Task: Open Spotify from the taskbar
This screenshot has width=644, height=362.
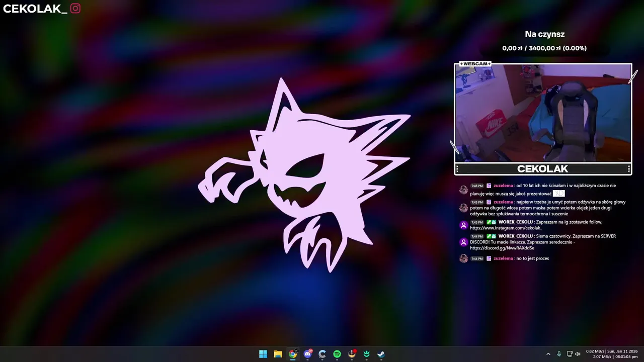Action: click(x=337, y=354)
